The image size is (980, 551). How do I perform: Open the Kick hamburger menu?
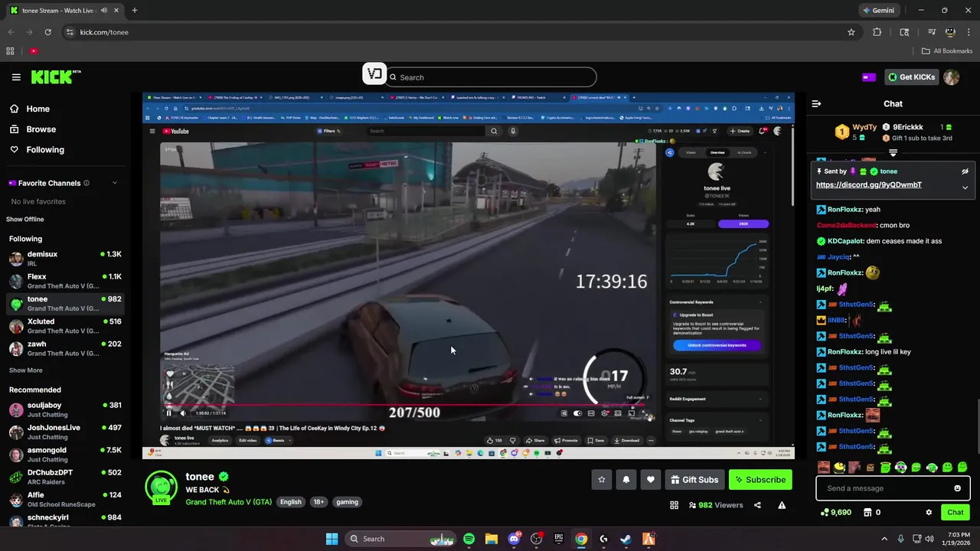(x=16, y=77)
